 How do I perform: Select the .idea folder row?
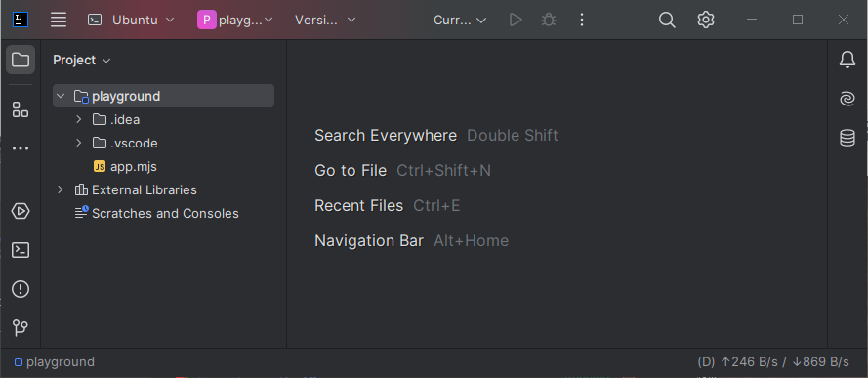click(163, 119)
